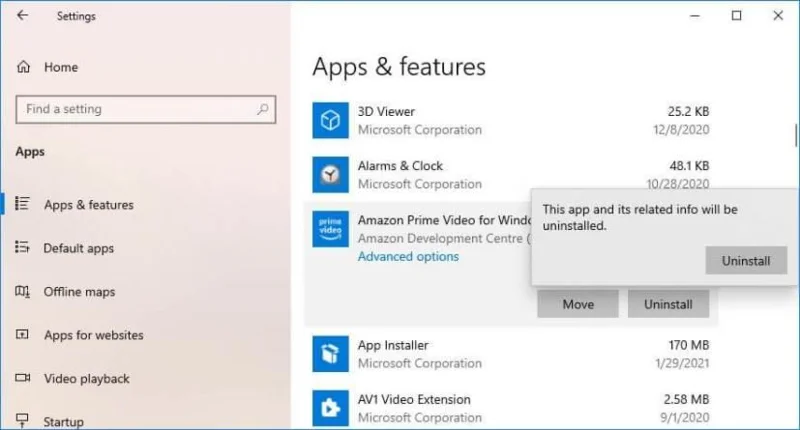Click the 9/1/2020 install date
Viewport: 800px width, 430px height.
[x=685, y=417]
